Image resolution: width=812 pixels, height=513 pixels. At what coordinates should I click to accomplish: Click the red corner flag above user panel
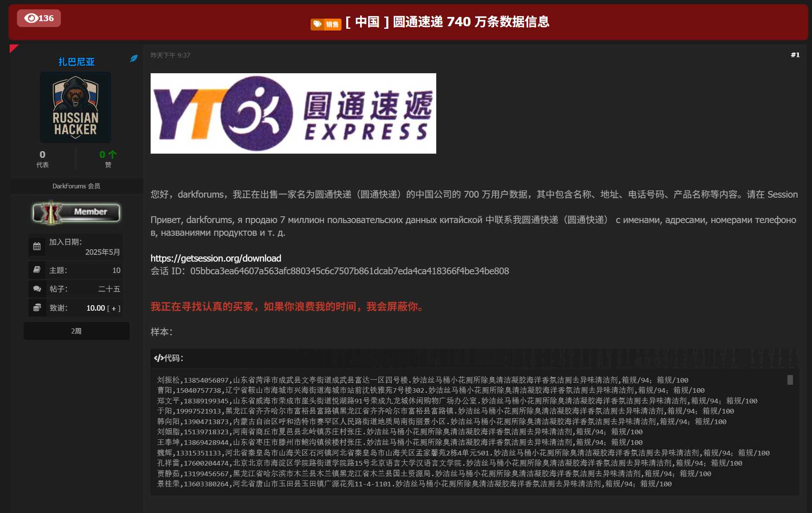click(x=13, y=48)
